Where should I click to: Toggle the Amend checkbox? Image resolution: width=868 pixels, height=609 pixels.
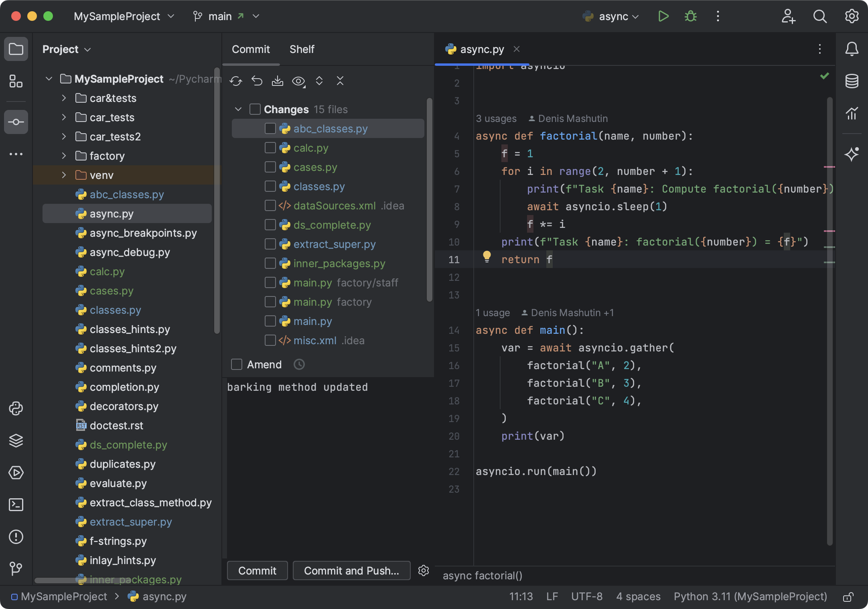tap(237, 364)
